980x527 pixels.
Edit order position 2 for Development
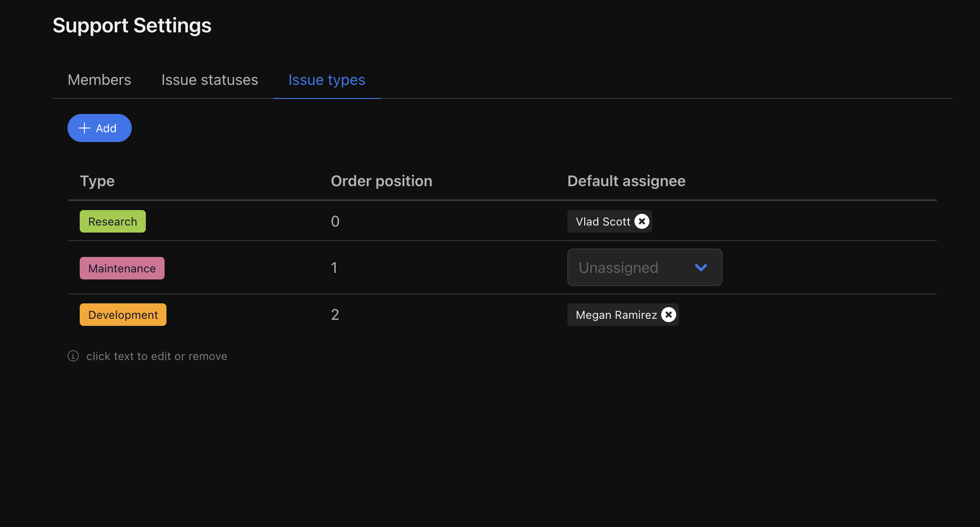pos(335,315)
